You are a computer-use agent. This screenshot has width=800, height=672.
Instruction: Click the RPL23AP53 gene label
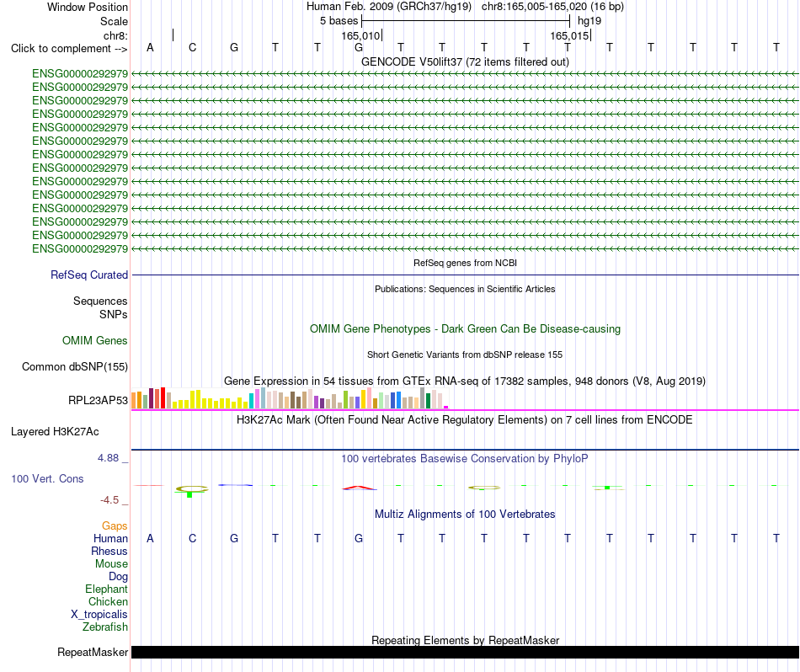coord(98,401)
